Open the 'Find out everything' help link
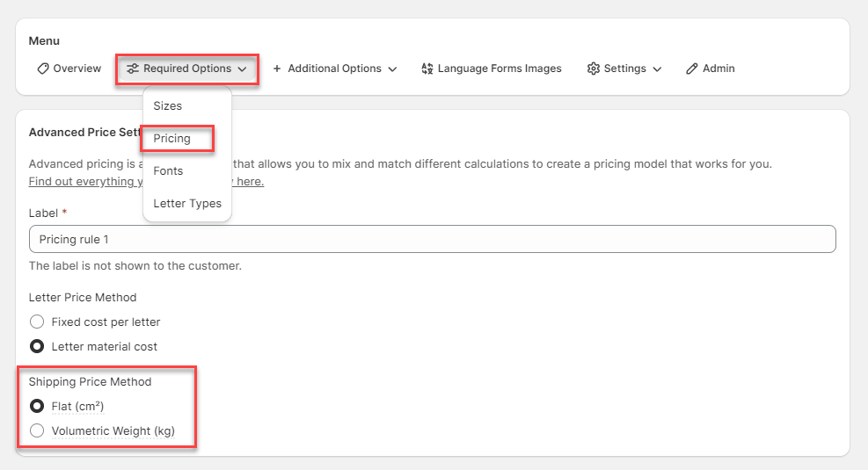Screen dimensions: 868x470 [x=85, y=181]
